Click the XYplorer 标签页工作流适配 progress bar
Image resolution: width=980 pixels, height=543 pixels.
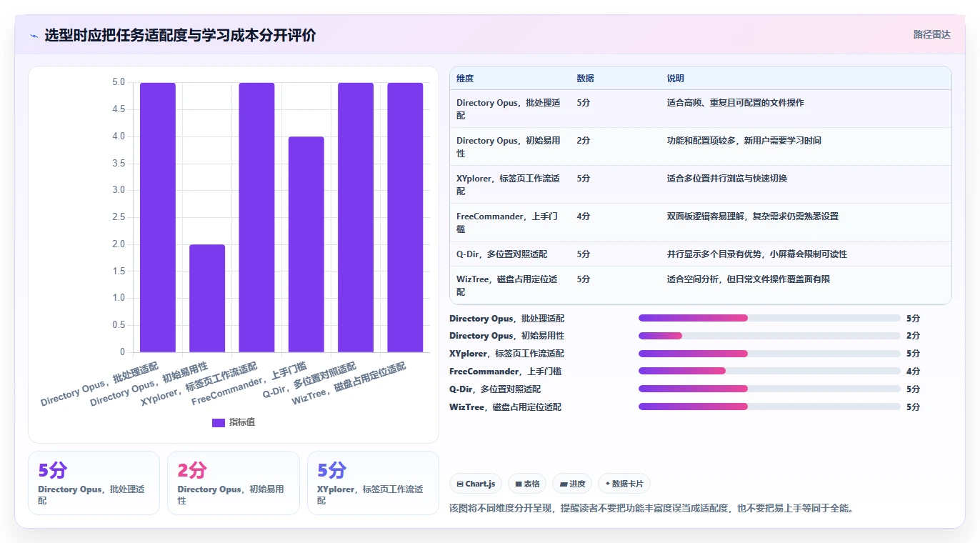(x=769, y=354)
